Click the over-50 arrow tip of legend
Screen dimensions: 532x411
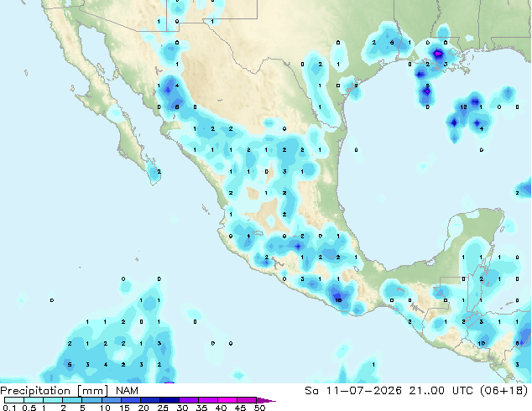pyautogui.click(x=266, y=400)
